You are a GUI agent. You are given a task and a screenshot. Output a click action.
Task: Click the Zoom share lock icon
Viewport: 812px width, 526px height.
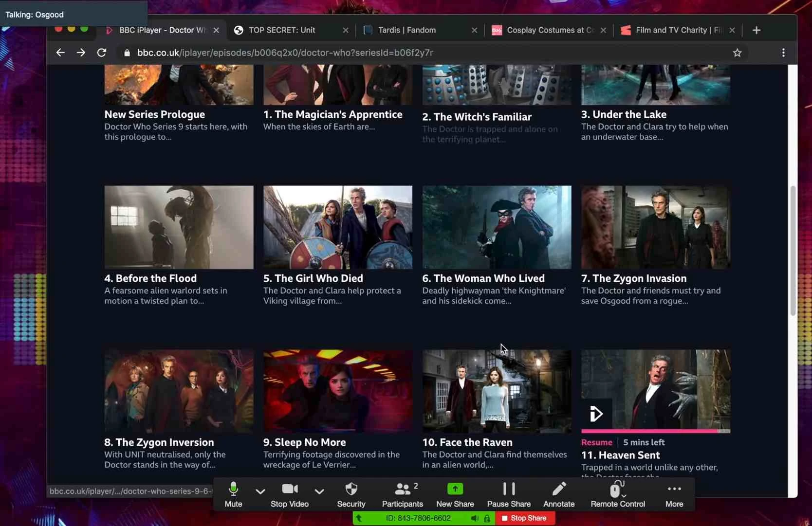coord(487,518)
